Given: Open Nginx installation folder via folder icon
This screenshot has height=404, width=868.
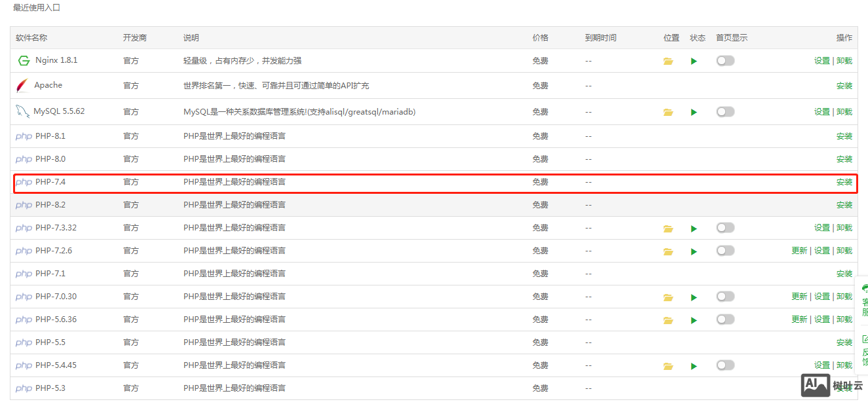Looking at the screenshot, I should [x=668, y=60].
